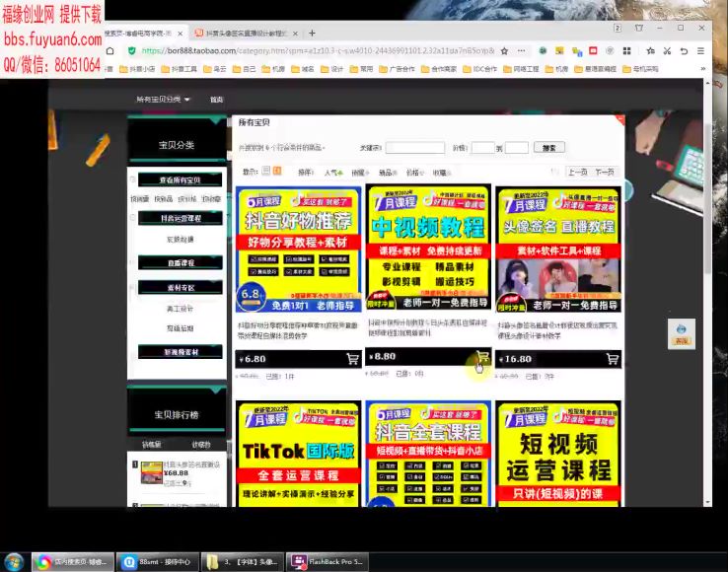Image resolution: width=728 pixels, height=572 pixels.
Task: Open the 抖音全套课程 product thumbnail
Action: pos(428,454)
